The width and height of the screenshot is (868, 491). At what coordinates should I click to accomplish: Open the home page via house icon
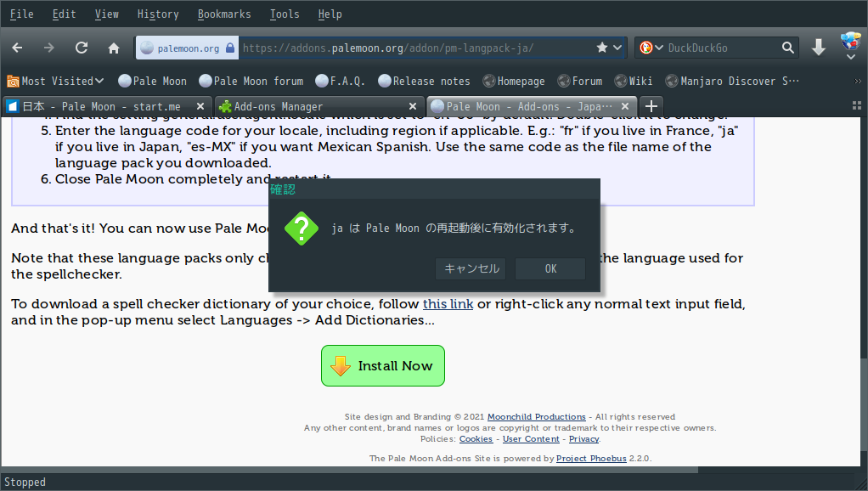[x=114, y=48]
